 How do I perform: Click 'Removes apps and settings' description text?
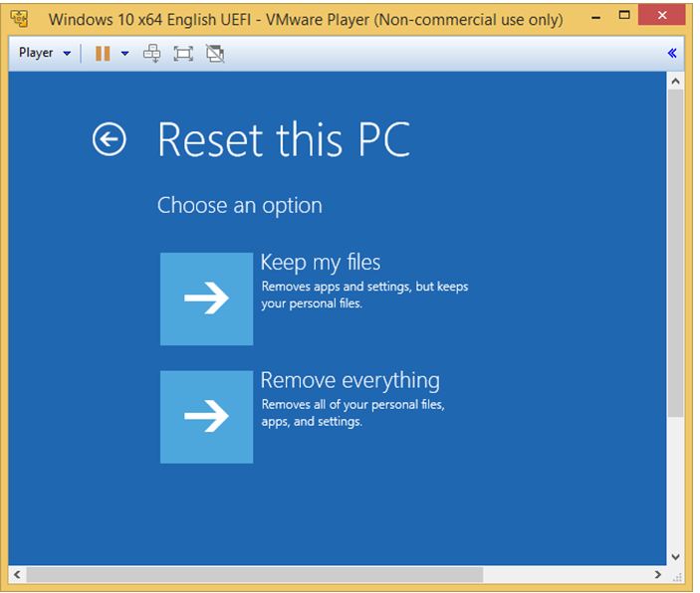click(x=364, y=295)
